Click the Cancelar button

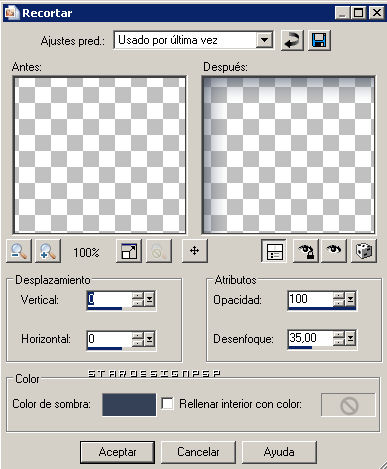[198, 452]
